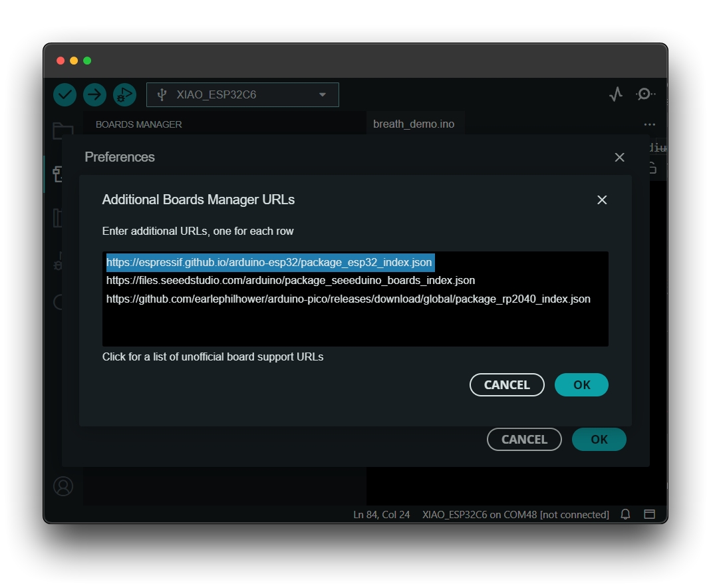The height and width of the screenshot is (588, 711).
Task: Open the Library Manager sidebar icon
Action: click(x=57, y=218)
